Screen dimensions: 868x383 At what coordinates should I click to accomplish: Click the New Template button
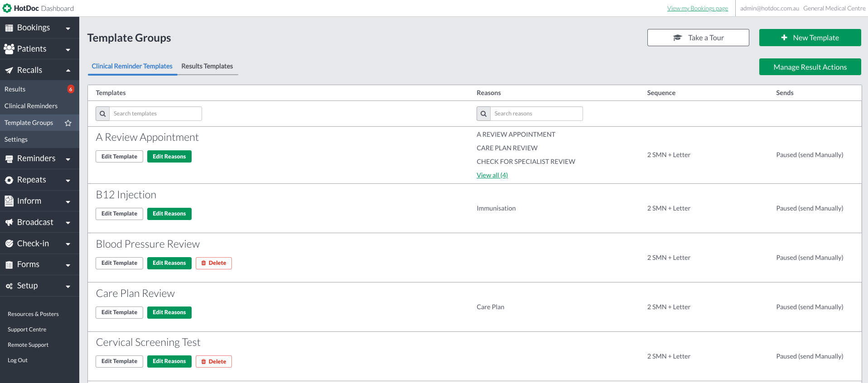810,38
